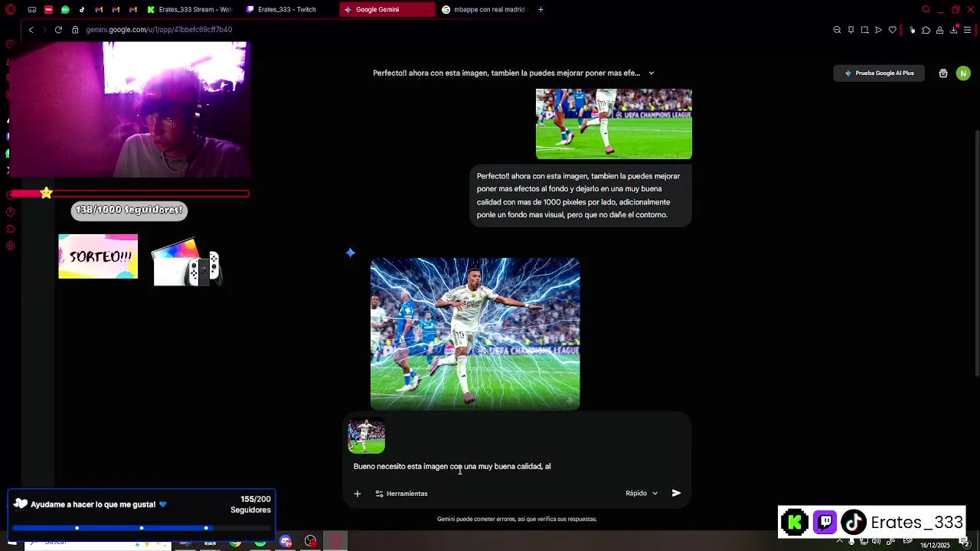Open Gemini temporary chat archive icon
Screen dimensions: 980x551
tap(943, 73)
